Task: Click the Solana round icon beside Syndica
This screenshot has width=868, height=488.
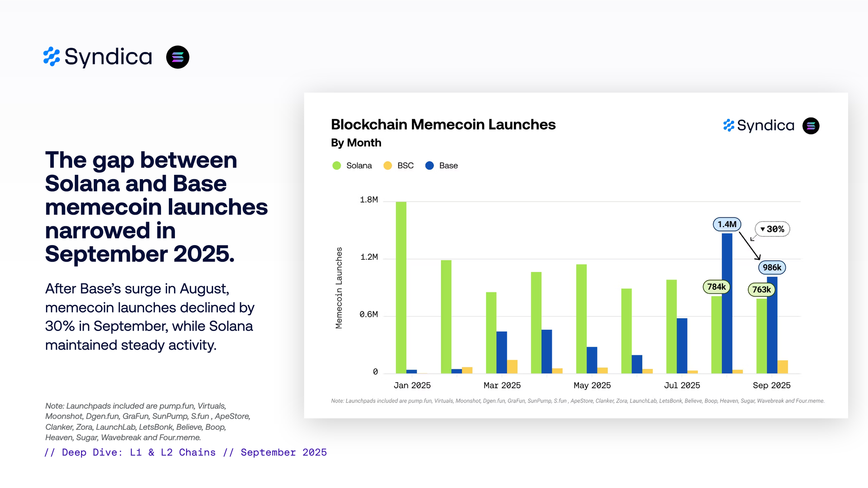Action: point(178,57)
